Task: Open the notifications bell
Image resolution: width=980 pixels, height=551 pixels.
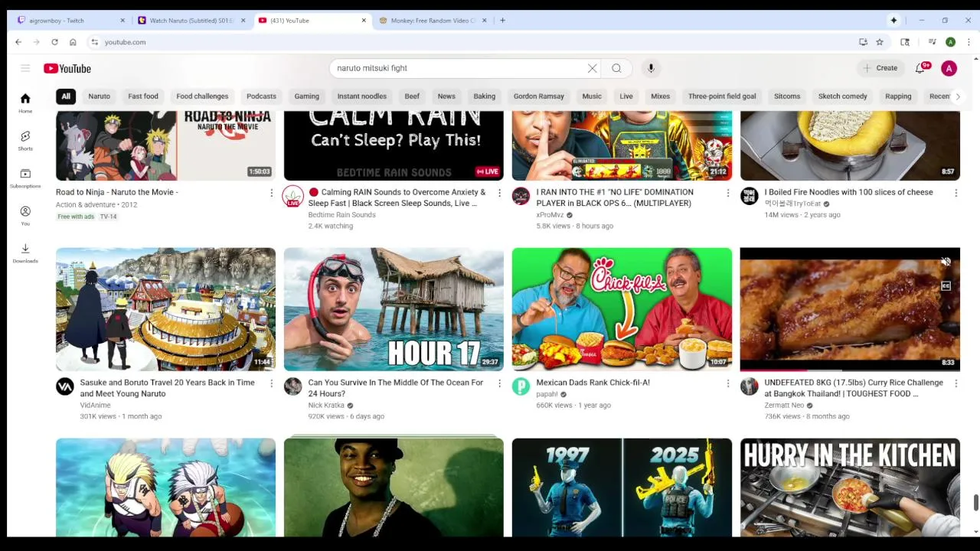Action: [920, 68]
